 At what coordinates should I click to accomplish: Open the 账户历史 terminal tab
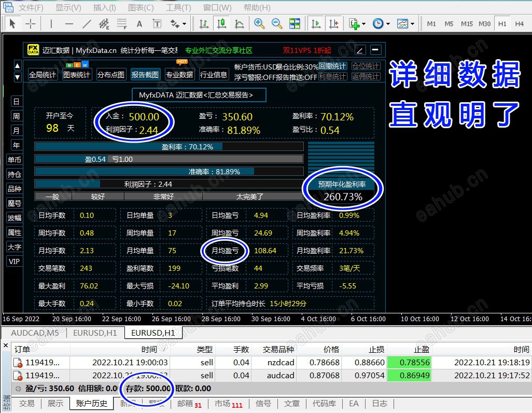coord(92,404)
